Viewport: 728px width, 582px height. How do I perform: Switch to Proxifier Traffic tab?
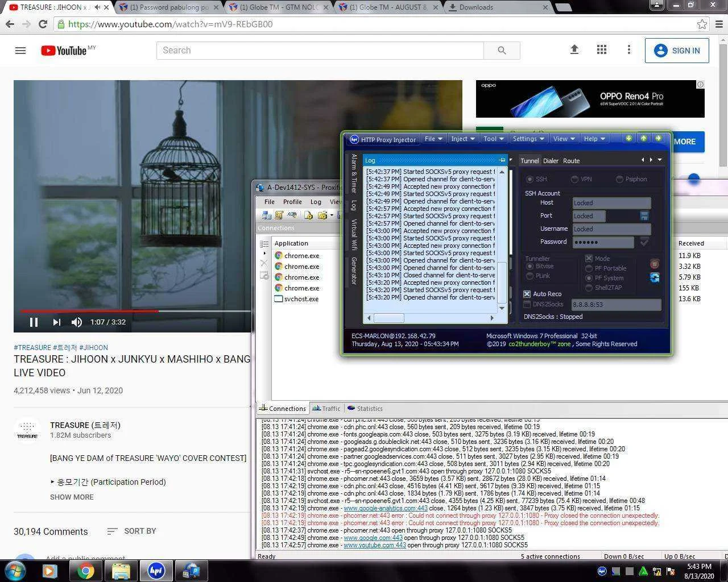[326, 409]
